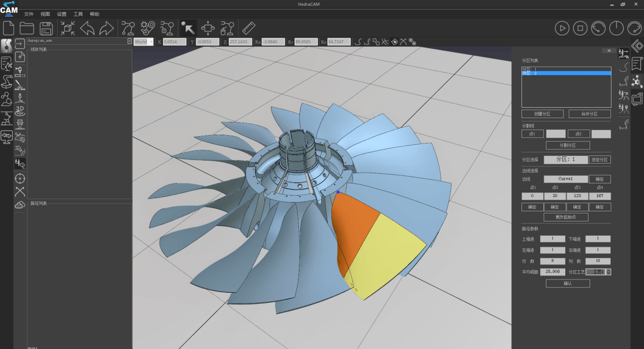Select the arrow pointer selection tool
This screenshot has height=349, width=644.
tap(188, 27)
